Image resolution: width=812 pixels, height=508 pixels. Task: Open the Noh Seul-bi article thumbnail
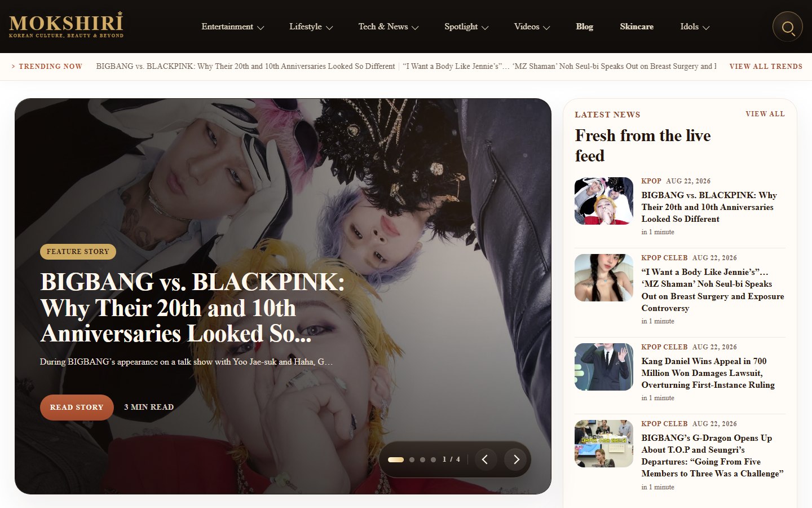[604, 278]
